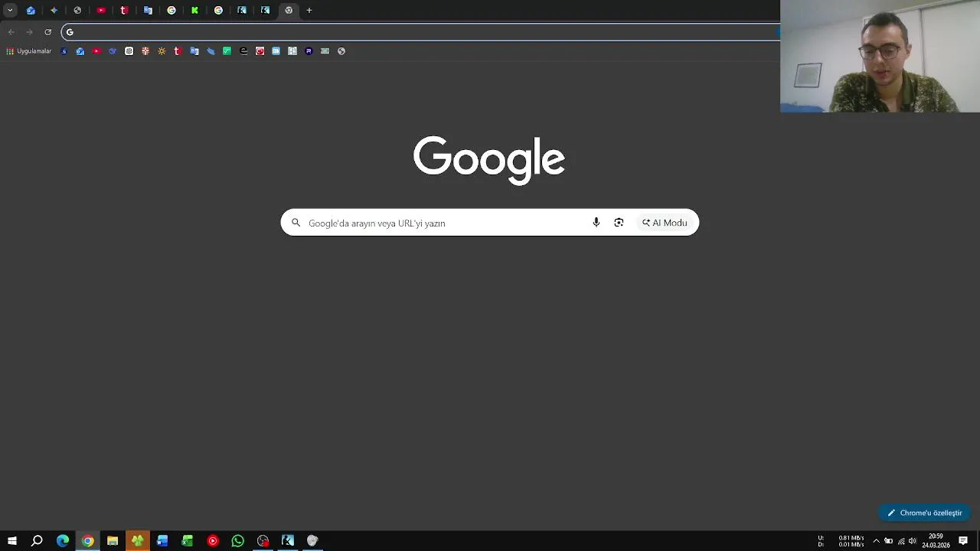Open YouTube Music from taskbar
This screenshot has height=551, width=980.
pyautogui.click(x=213, y=541)
